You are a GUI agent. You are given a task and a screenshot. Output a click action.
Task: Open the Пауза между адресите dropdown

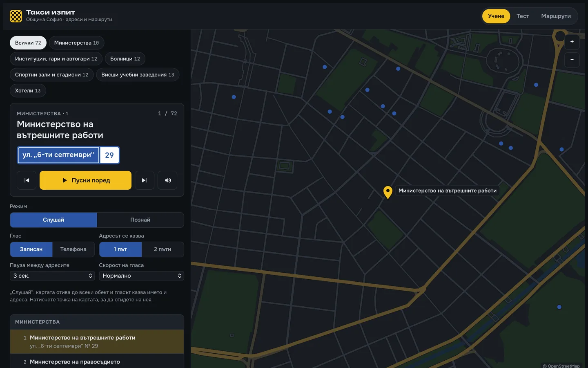[52, 276]
